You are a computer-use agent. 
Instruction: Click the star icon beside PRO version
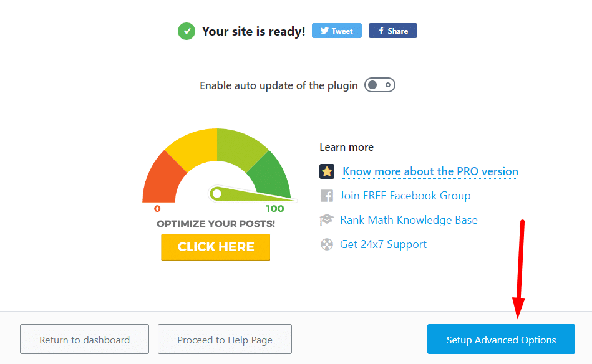(x=327, y=171)
